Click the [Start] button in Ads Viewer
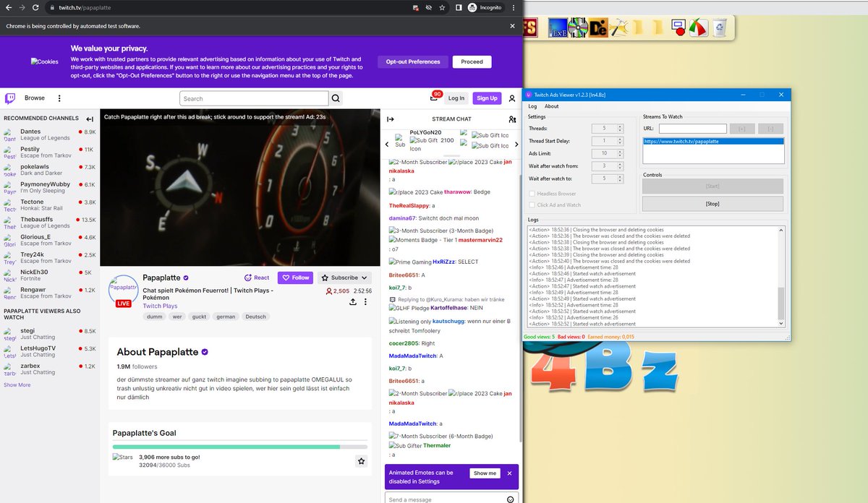 [712, 186]
